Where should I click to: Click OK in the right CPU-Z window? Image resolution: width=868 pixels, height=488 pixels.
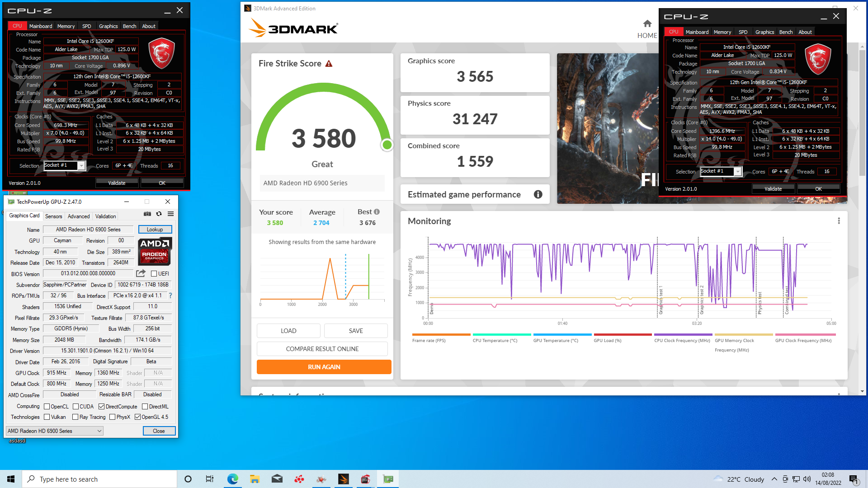point(818,189)
